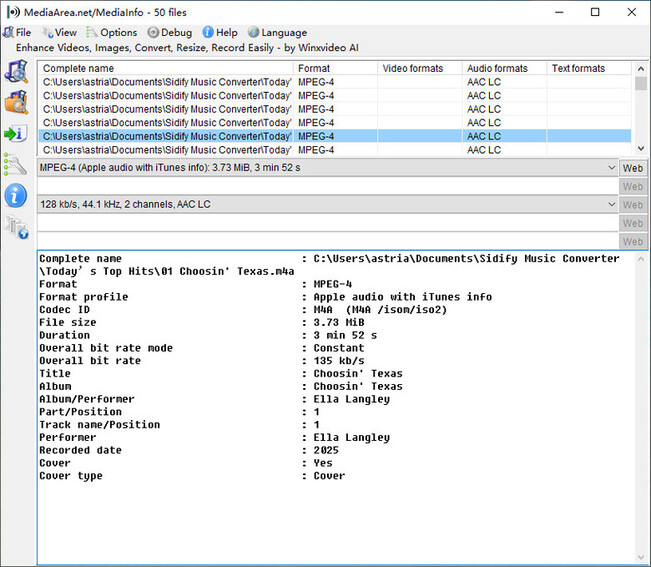
Task: Click 'Ella Langley' in the Performer line
Action: (351, 437)
